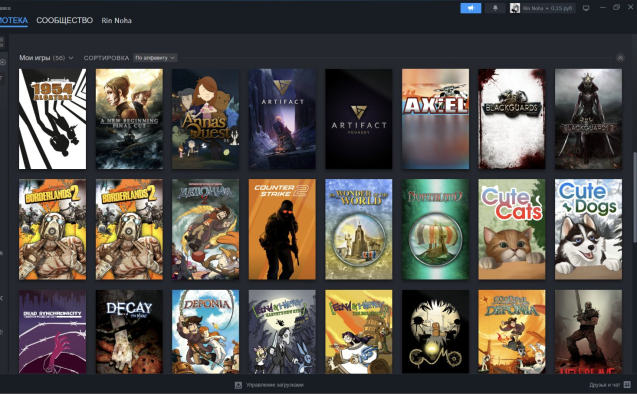Click the Rin Noha profile avatar

click(515, 8)
